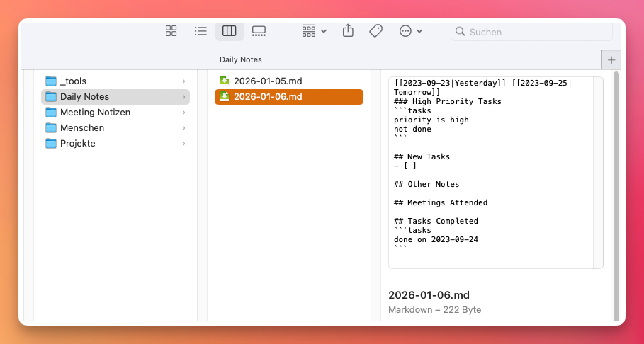This screenshot has width=644, height=344.
Task: Select the Menschen folder
Action: tap(81, 128)
